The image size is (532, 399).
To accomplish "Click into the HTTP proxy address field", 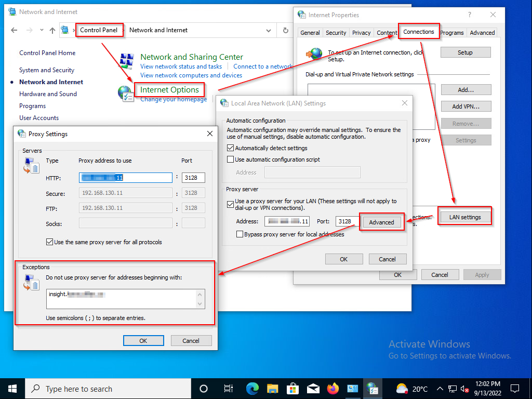I will (x=126, y=178).
